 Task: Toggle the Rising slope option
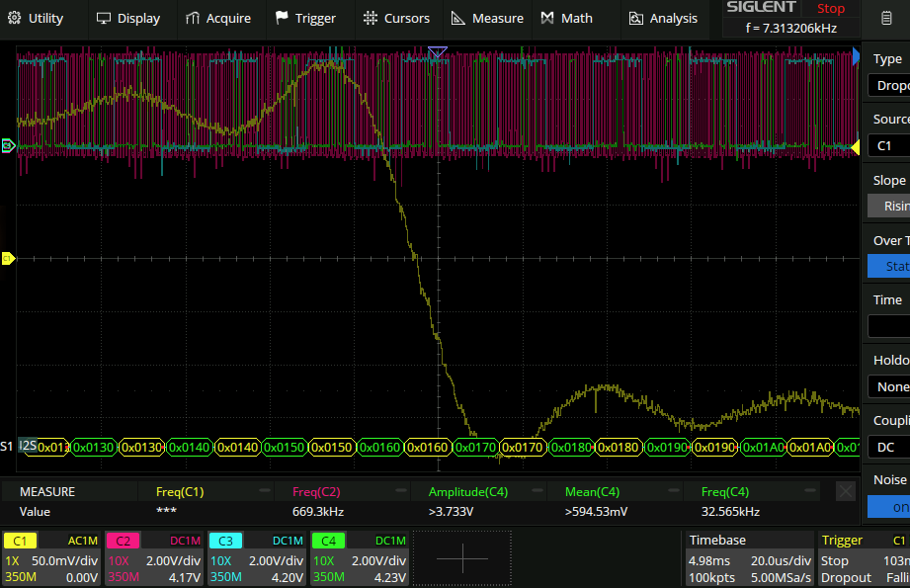(x=888, y=206)
